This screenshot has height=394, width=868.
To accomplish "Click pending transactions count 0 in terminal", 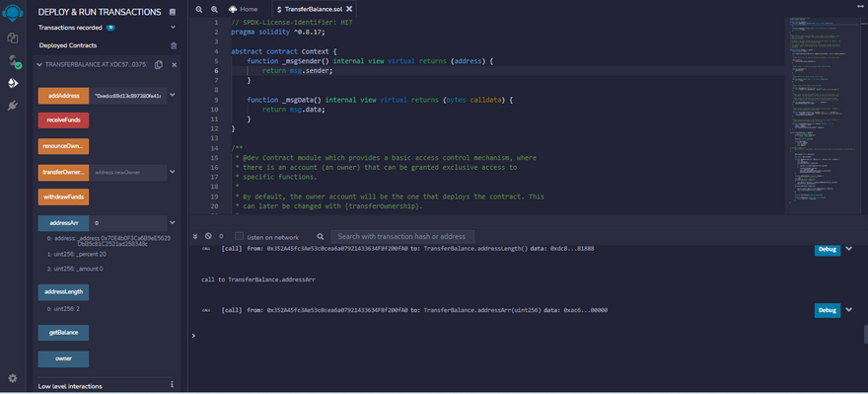I will (x=221, y=236).
